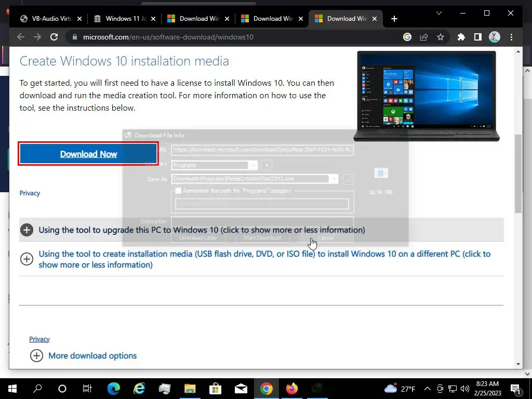Viewport: 532px width, 399px height.
Task: Click URL field in download dialog
Action: point(262,150)
